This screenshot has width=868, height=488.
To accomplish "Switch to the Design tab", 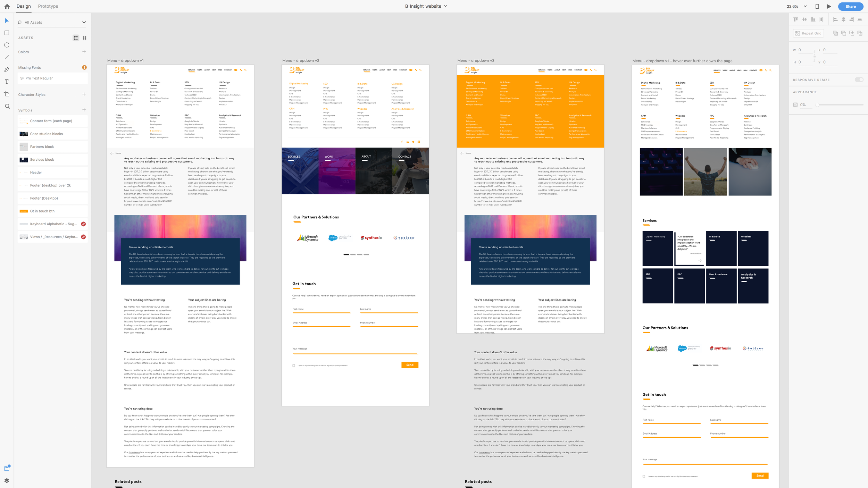I will [24, 6].
